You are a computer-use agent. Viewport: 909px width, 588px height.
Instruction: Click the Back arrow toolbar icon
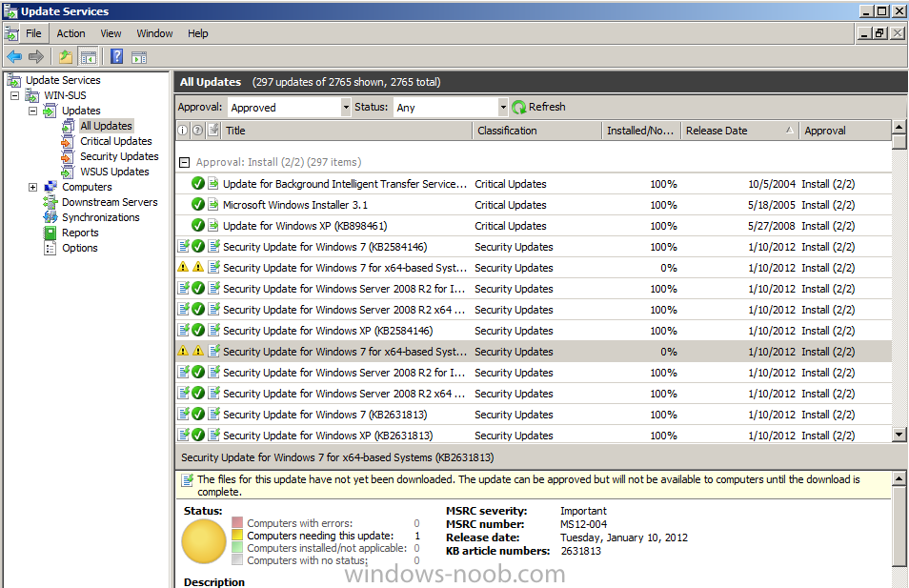14,56
